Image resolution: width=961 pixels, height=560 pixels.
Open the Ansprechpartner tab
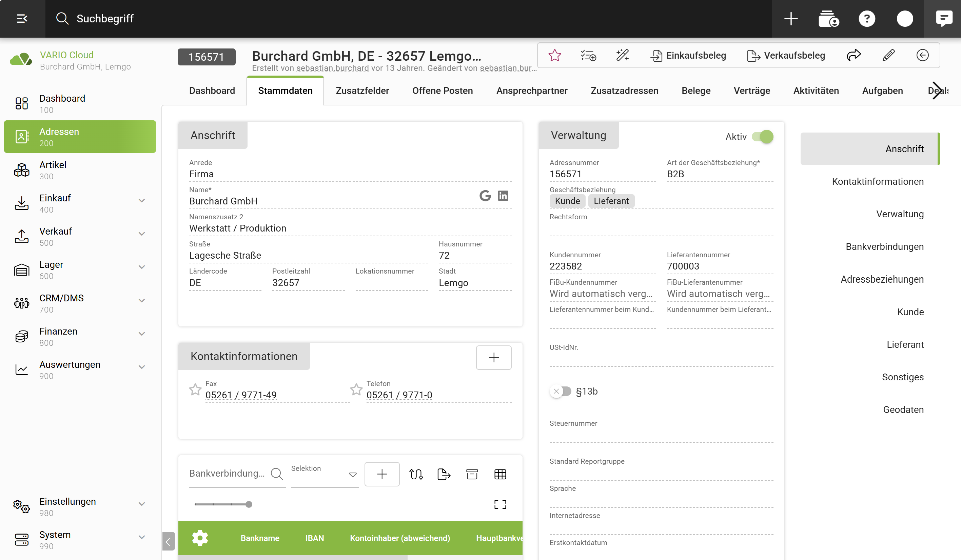[532, 91]
